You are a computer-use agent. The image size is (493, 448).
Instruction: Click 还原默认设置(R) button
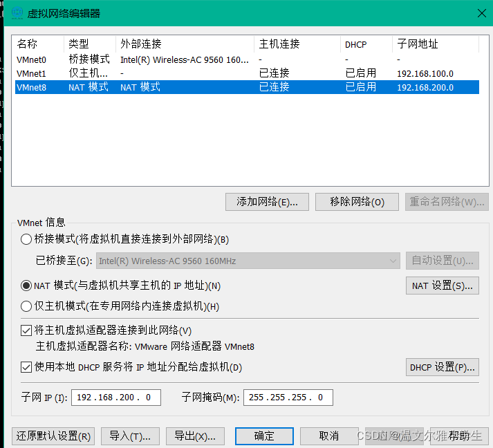point(53,436)
